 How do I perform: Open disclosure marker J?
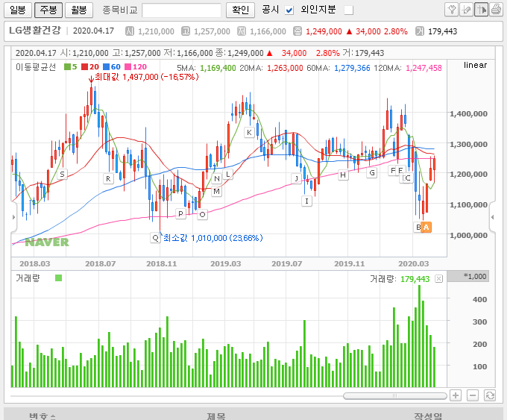[297, 178]
